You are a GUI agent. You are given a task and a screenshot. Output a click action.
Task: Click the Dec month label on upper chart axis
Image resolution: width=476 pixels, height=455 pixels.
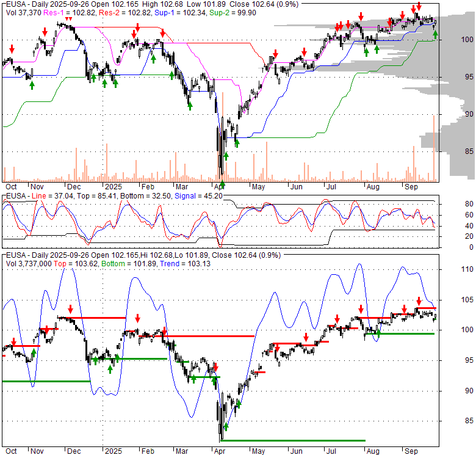click(74, 187)
